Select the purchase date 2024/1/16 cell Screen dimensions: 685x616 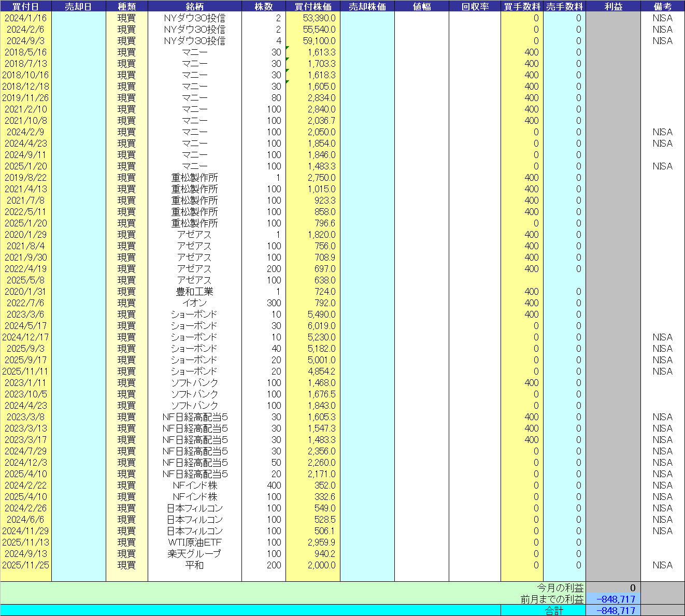[x=25, y=18]
